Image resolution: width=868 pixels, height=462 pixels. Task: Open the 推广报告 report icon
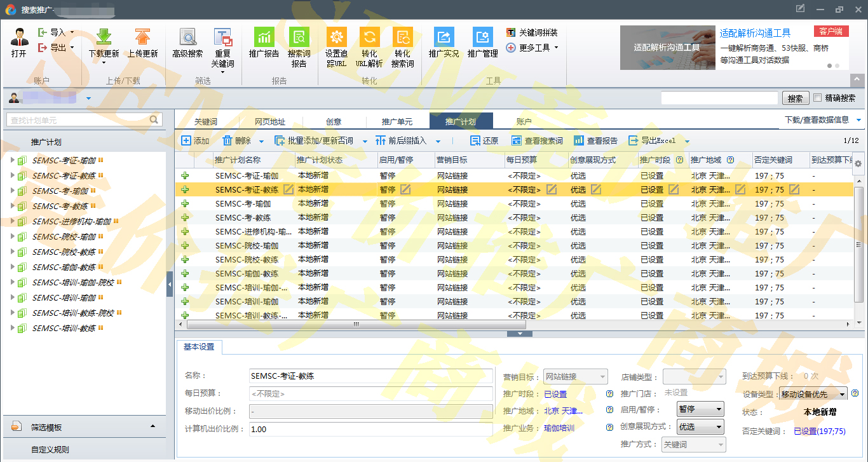(264, 37)
